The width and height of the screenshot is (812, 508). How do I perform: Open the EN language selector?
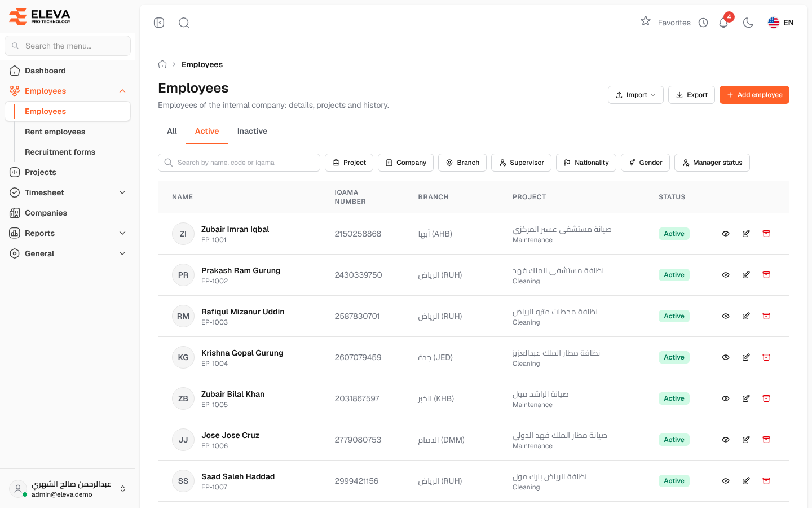(x=781, y=23)
